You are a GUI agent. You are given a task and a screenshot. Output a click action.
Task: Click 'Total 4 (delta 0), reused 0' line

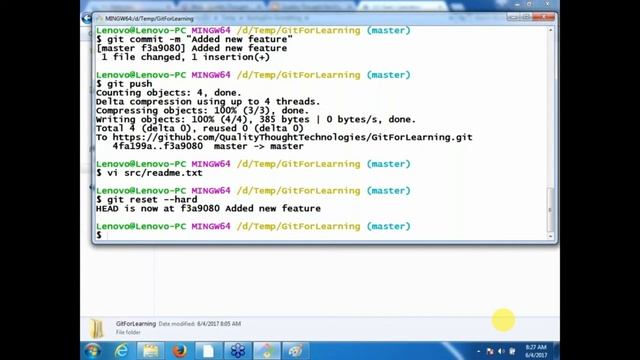(200, 129)
